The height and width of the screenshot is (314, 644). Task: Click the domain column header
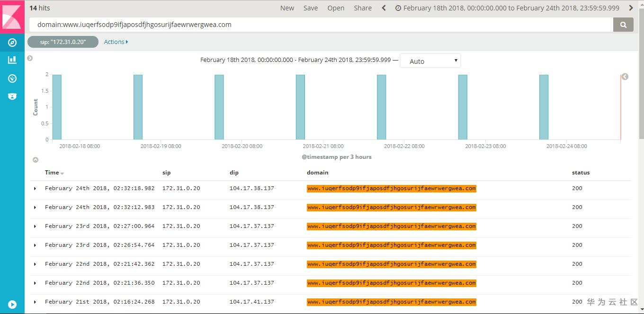point(317,173)
